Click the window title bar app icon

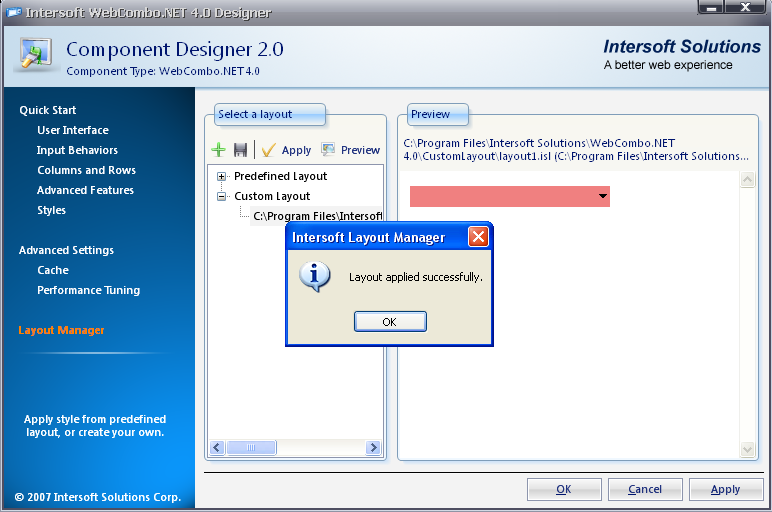coord(13,12)
